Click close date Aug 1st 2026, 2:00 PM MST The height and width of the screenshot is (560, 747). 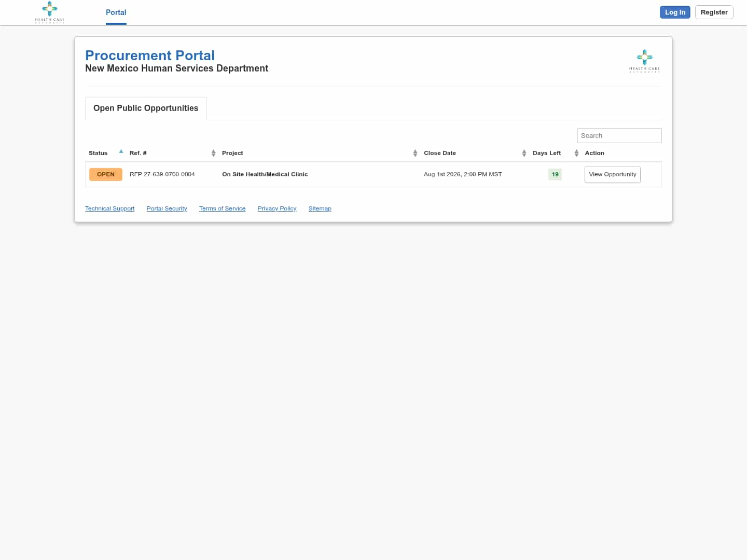[463, 174]
